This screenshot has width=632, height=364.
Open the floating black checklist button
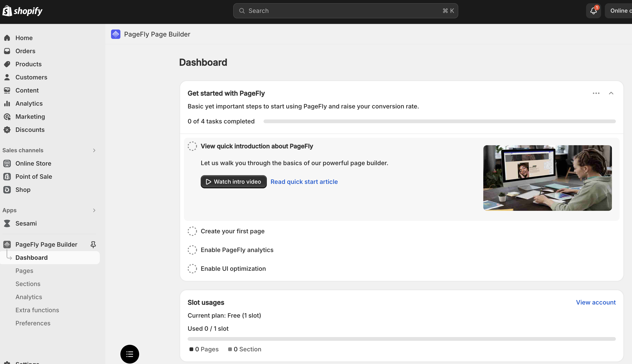coord(130,354)
